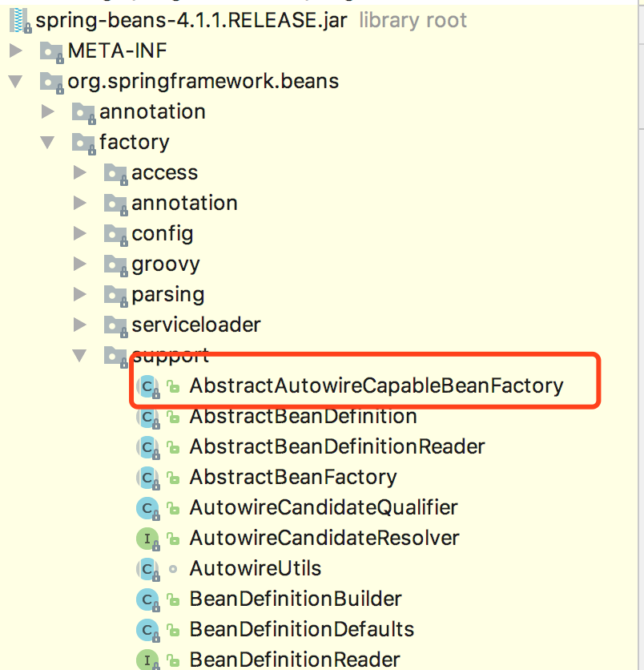Open AbstractAutowireCapableBeanFactory class
Screen dimensions: 644x670
376,386
